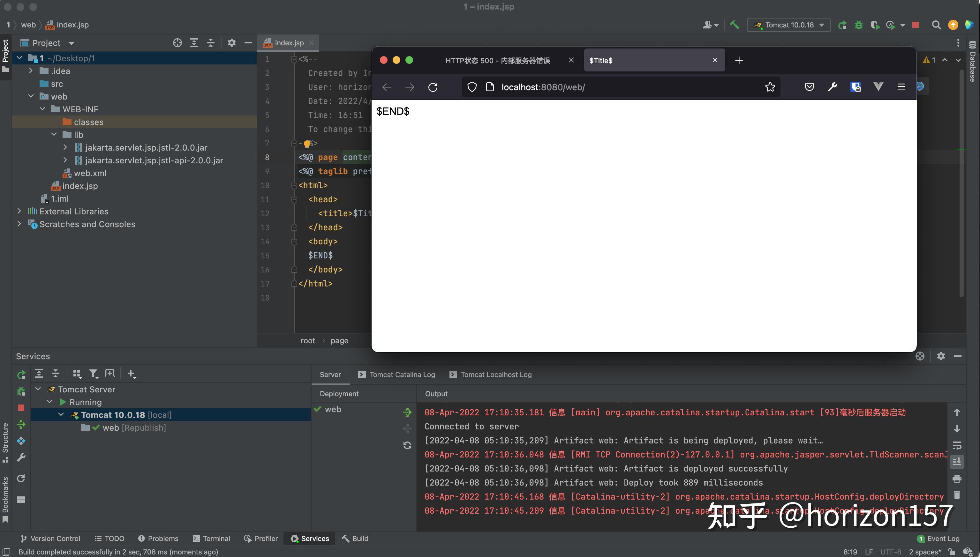Expand the External Libraries node
Image resolution: width=980 pixels, height=557 pixels.
coord(19,211)
